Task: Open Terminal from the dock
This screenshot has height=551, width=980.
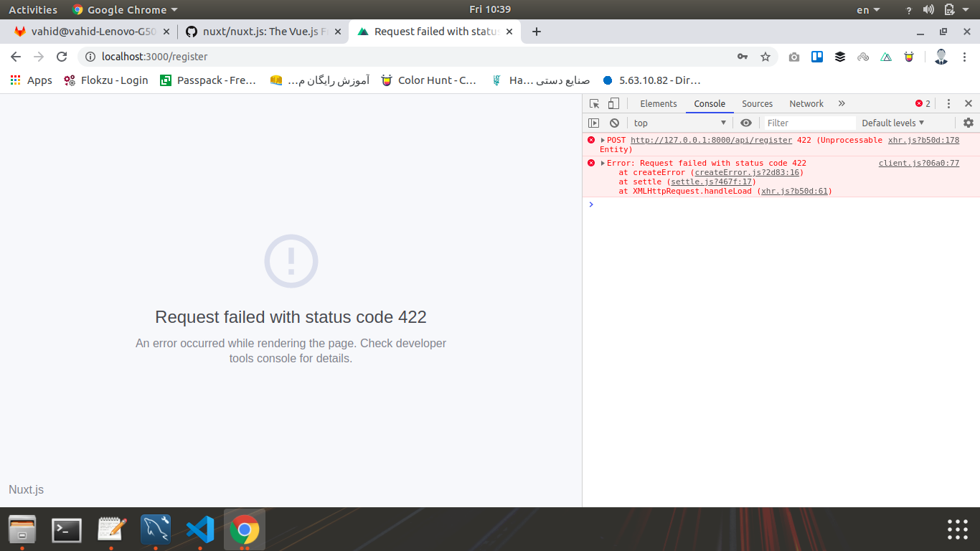Action: [67, 530]
